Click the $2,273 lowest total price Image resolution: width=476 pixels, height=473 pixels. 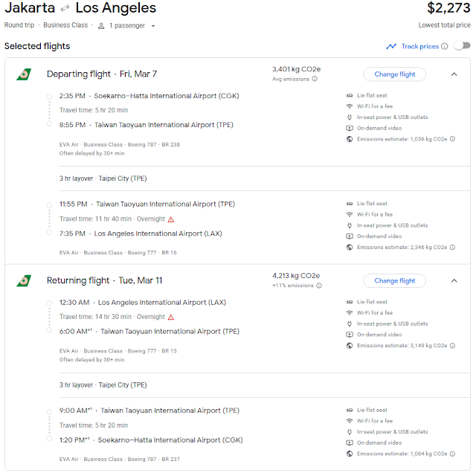click(448, 9)
